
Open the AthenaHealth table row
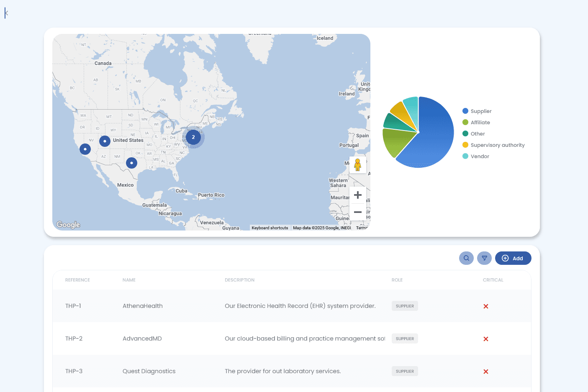(x=142, y=306)
